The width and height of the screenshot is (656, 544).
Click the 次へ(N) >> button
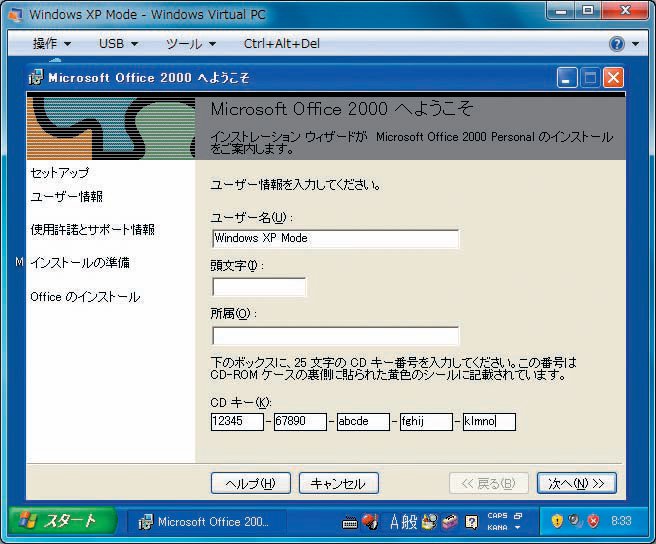(577, 483)
